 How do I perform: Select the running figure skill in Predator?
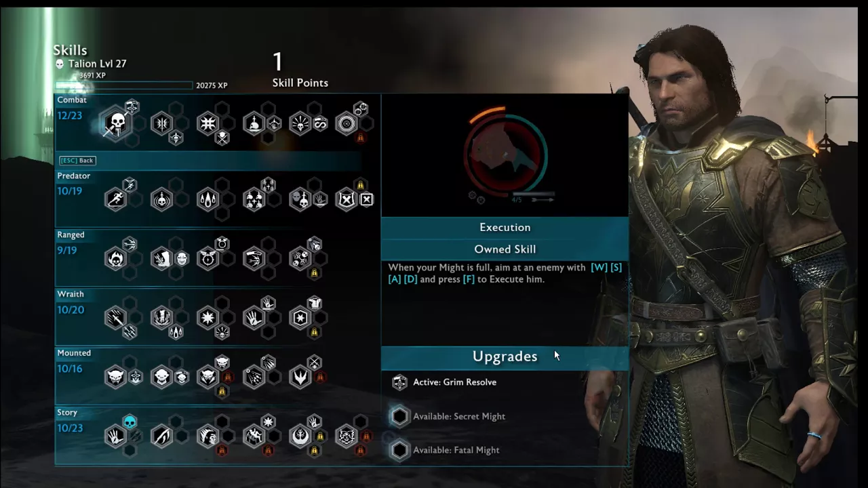[116, 199]
